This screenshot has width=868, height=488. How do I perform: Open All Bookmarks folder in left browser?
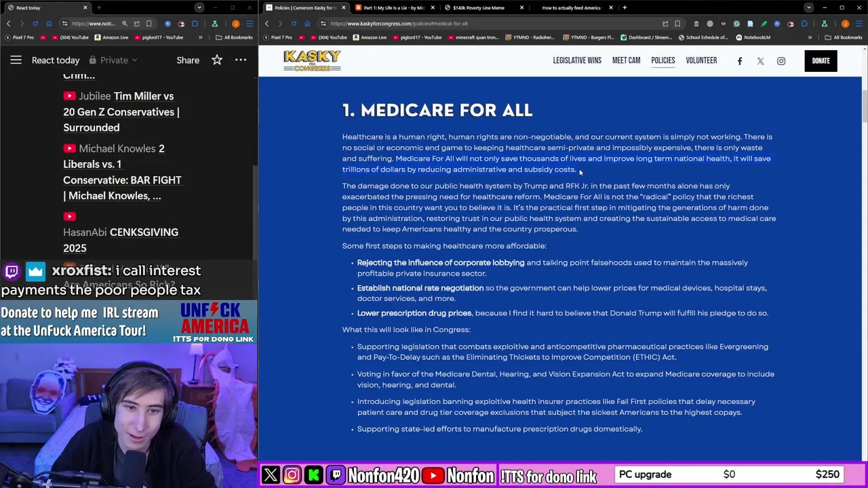(x=234, y=37)
